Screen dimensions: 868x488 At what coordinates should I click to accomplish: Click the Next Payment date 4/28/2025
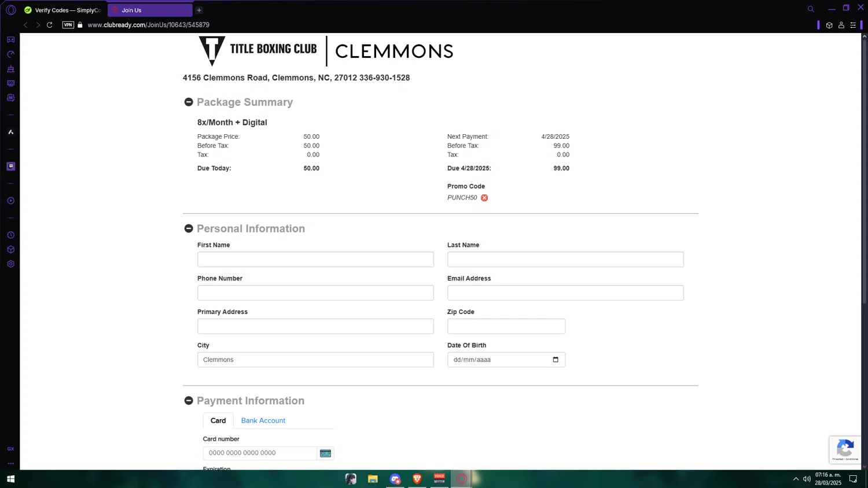coord(555,136)
